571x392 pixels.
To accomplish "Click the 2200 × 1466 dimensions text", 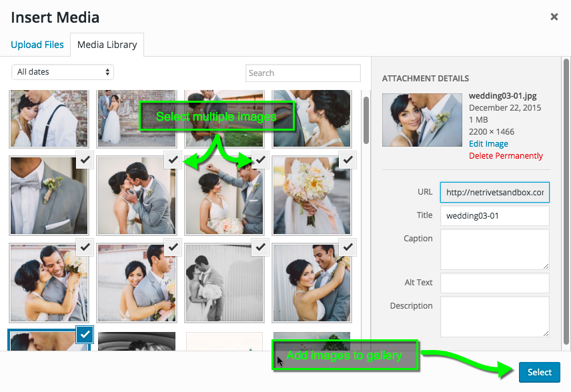I will click(492, 132).
